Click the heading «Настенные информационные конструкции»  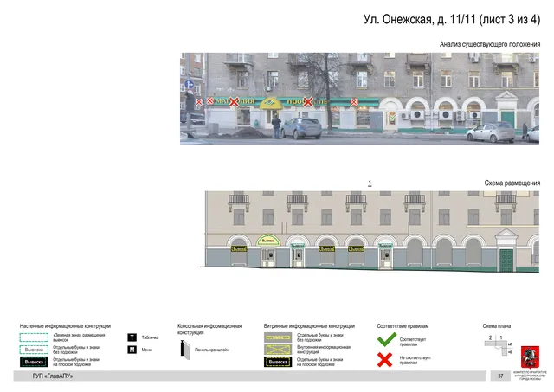[65, 326]
